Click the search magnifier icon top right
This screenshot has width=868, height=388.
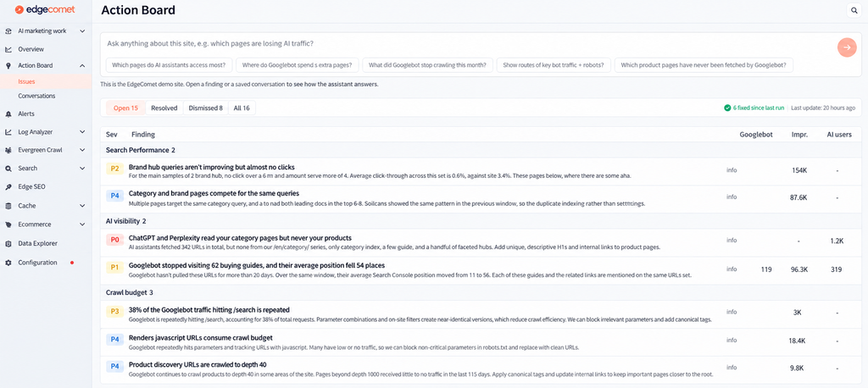coord(854,10)
